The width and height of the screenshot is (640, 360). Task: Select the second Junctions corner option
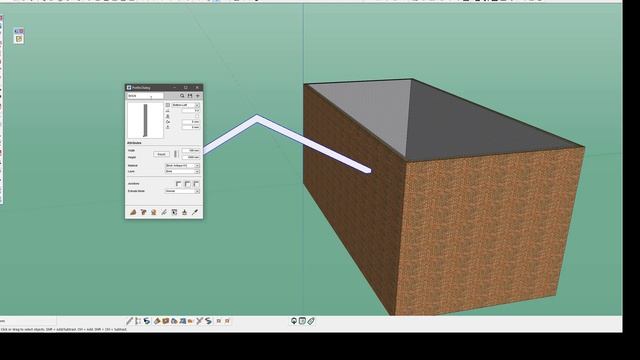[187, 184]
